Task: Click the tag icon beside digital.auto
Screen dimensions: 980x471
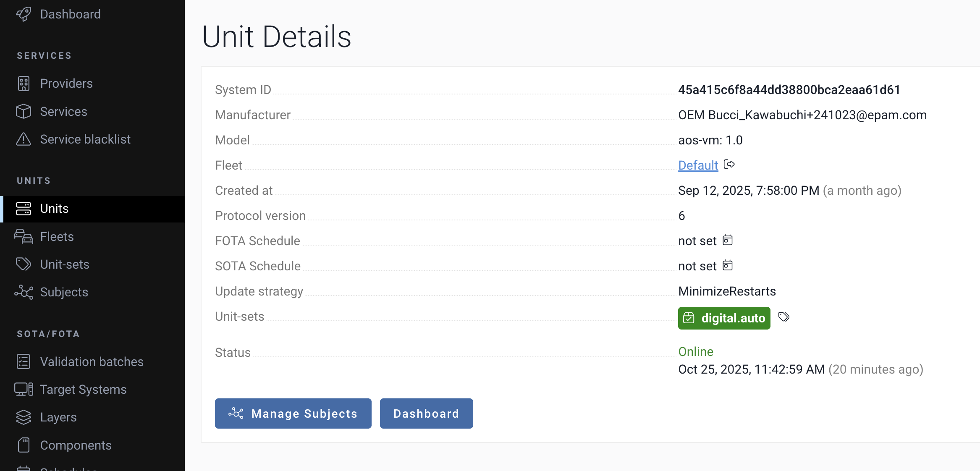Action: 783,317
